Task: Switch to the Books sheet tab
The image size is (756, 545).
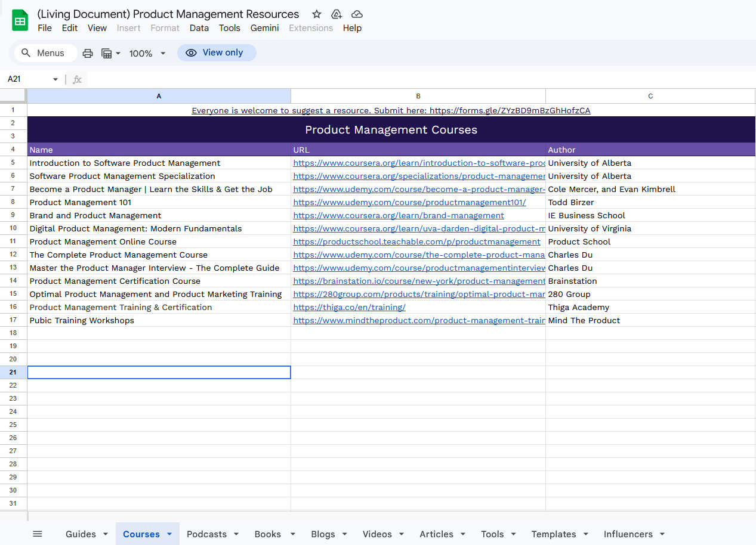Action: 267,534
